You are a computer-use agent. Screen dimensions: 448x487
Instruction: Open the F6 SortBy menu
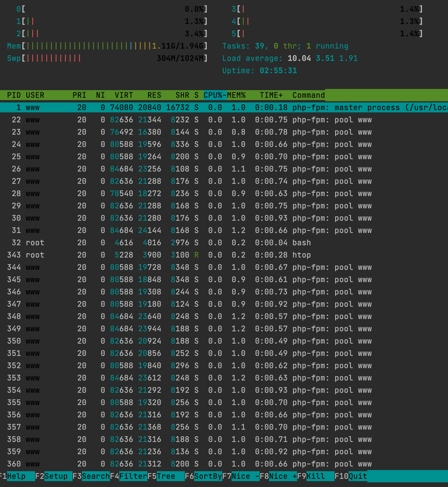pyautogui.click(x=204, y=476)
